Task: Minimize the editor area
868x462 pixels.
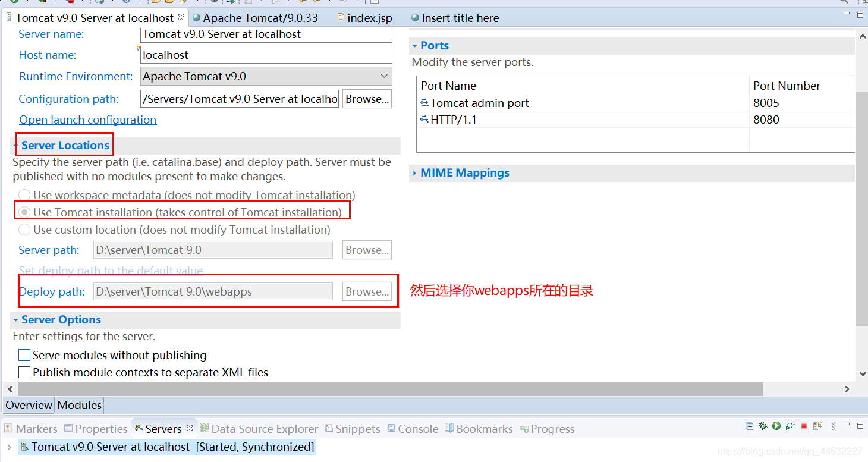Action: tap(847, 14)
